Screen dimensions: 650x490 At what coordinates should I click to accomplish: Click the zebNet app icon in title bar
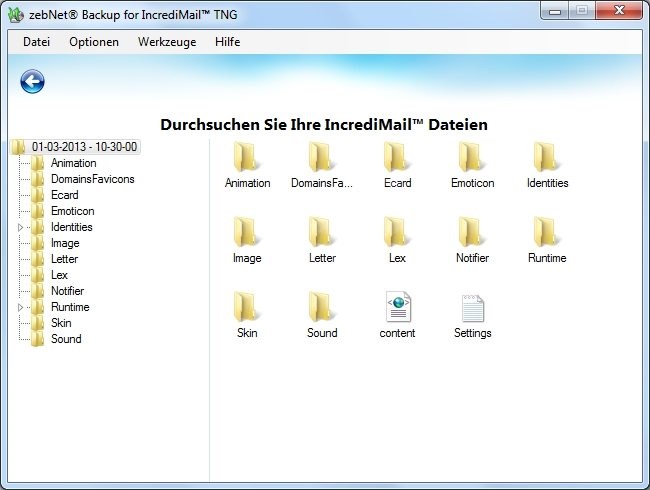16,15
